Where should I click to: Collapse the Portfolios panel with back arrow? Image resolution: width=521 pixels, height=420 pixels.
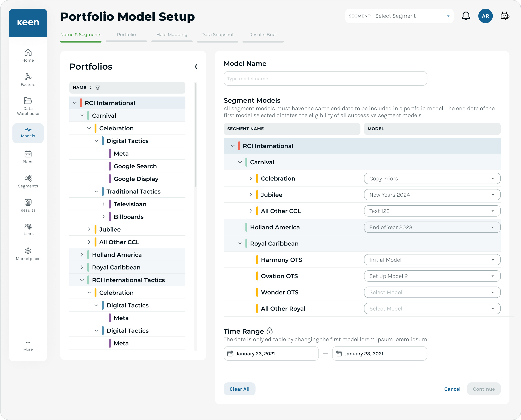point(196,67)
